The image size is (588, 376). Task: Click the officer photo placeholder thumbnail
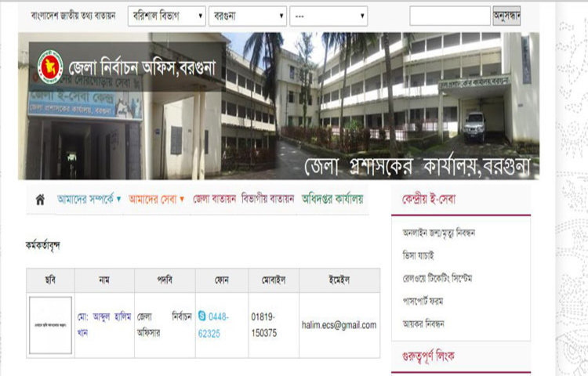(x=50, y=325)
